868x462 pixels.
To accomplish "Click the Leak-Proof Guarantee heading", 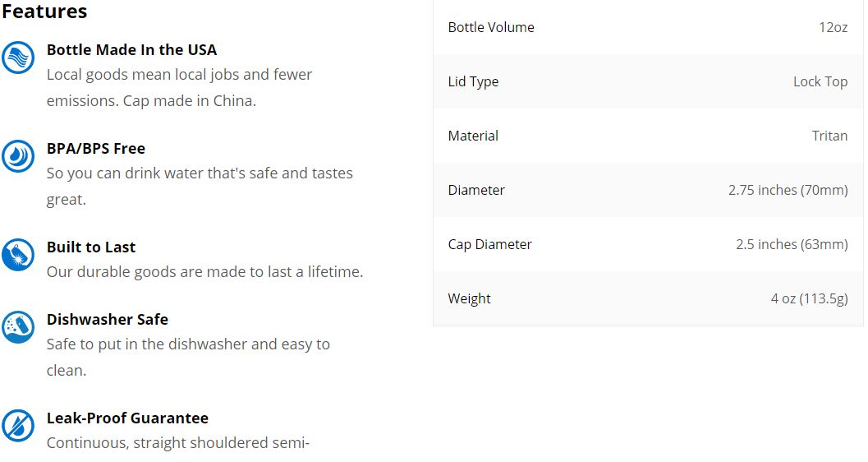I will (x=127, y=418).
